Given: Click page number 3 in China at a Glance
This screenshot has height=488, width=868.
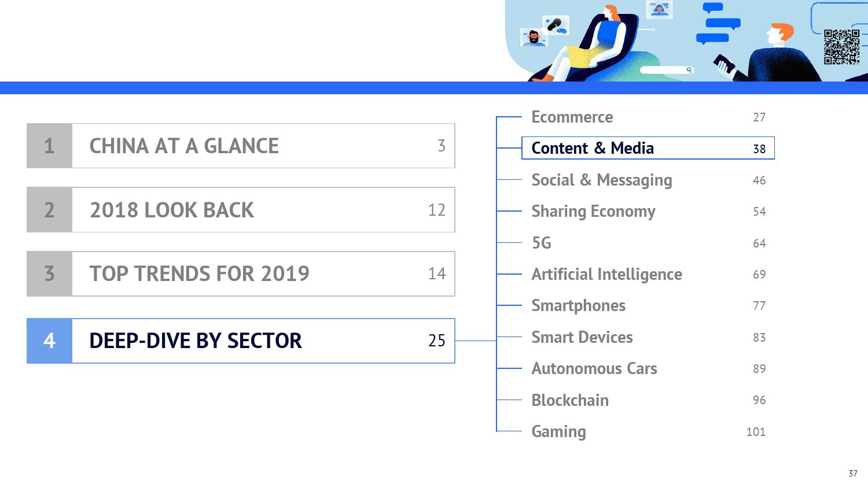Looking at the screenshot, I should (x=442, y=146).
